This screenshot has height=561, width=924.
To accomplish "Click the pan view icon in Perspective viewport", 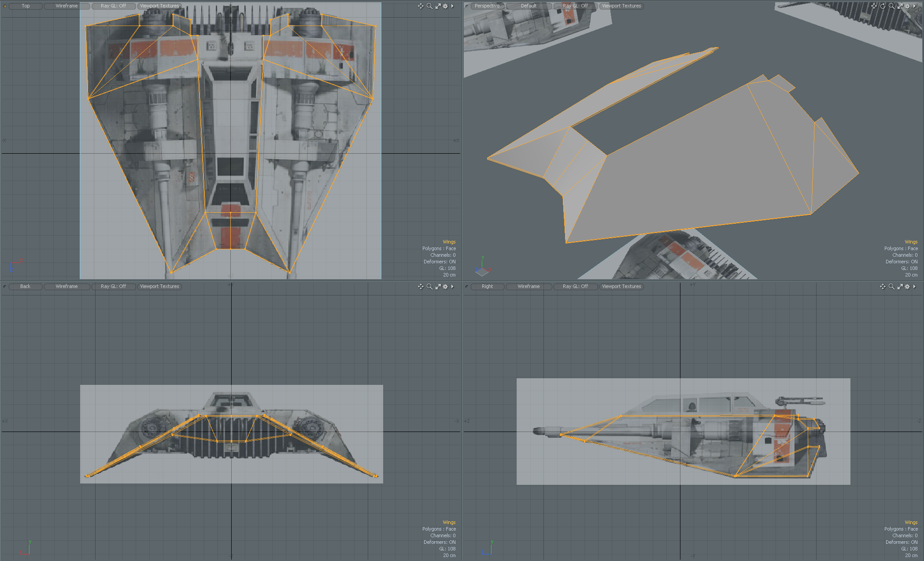I will pos(874,6).
